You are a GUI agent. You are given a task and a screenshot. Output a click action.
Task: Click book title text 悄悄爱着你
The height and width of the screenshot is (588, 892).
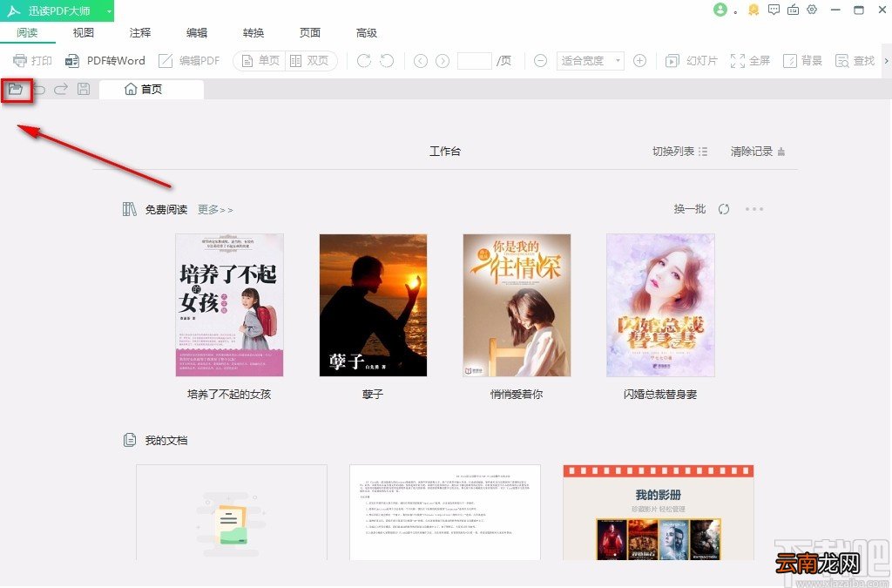click(x=517, y=394)
